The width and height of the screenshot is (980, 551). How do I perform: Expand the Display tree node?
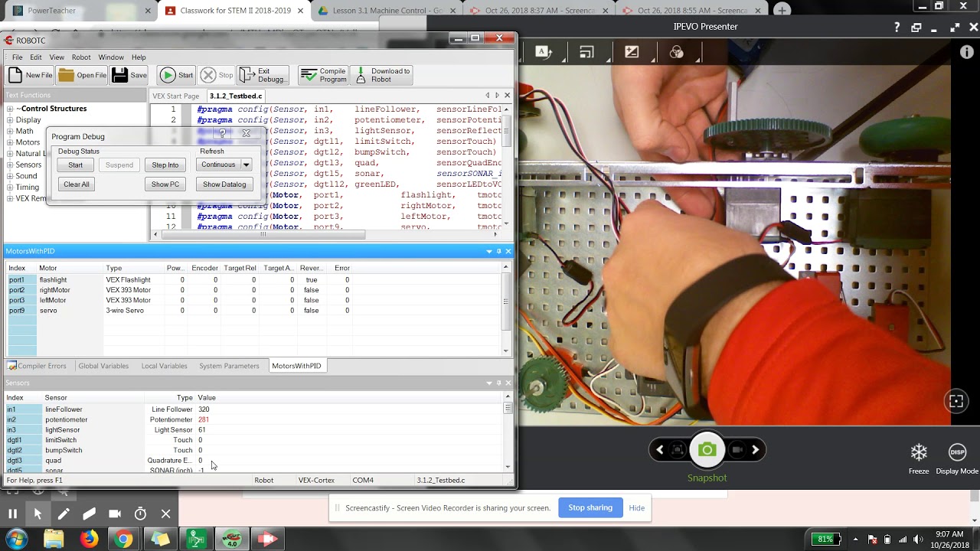pos(10,120)
